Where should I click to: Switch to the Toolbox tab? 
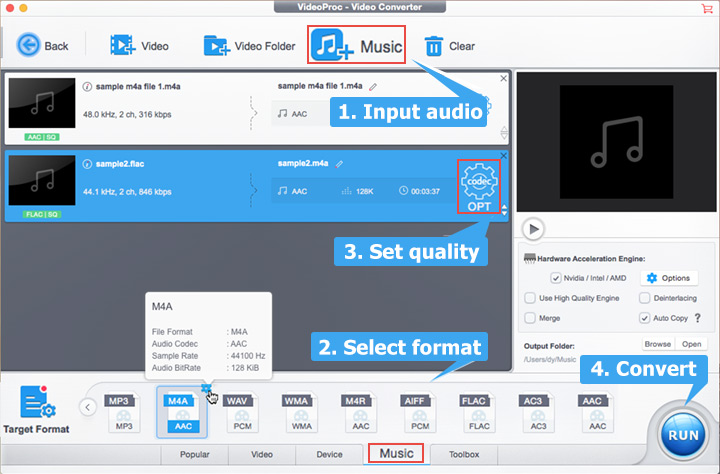click(x=464, y=454)
